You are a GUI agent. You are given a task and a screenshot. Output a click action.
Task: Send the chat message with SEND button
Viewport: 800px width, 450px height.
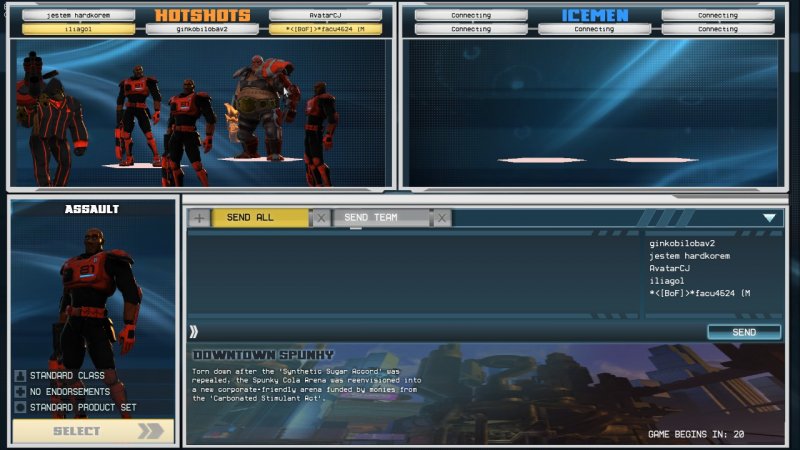pos(744,332)
